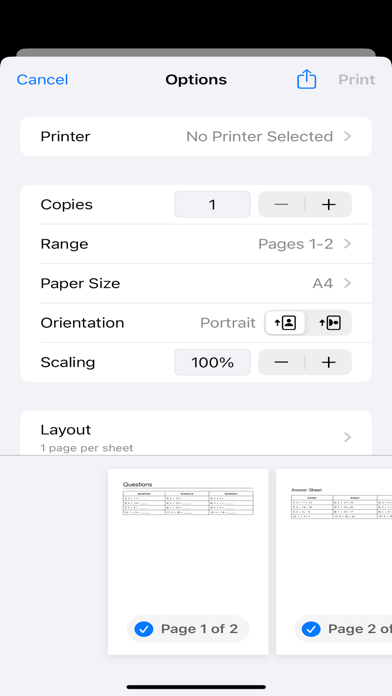Image resolution: width=392 pixels, height=696 pixels.
Task: Select the Answer Sheet page 2 thumbnail
Action: point(334,562)
